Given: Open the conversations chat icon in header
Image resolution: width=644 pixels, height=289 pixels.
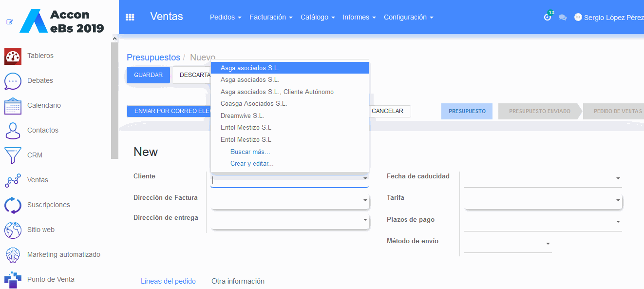Looking at the screenshot, I should coord(563,18).
